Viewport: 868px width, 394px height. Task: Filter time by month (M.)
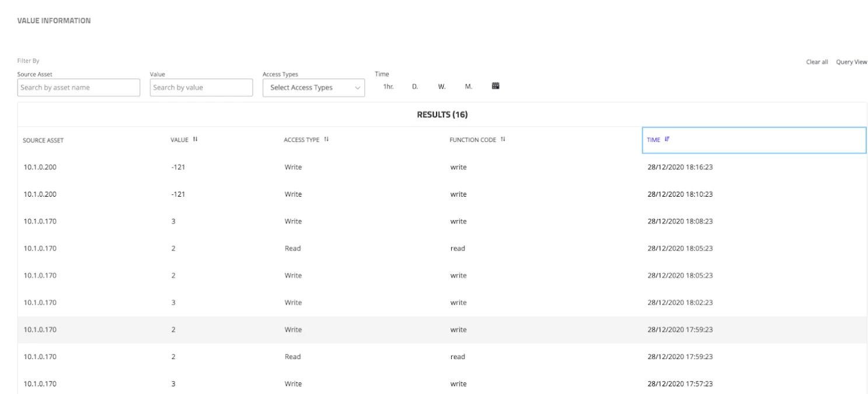pyautogui.click(x=468, y=87)
